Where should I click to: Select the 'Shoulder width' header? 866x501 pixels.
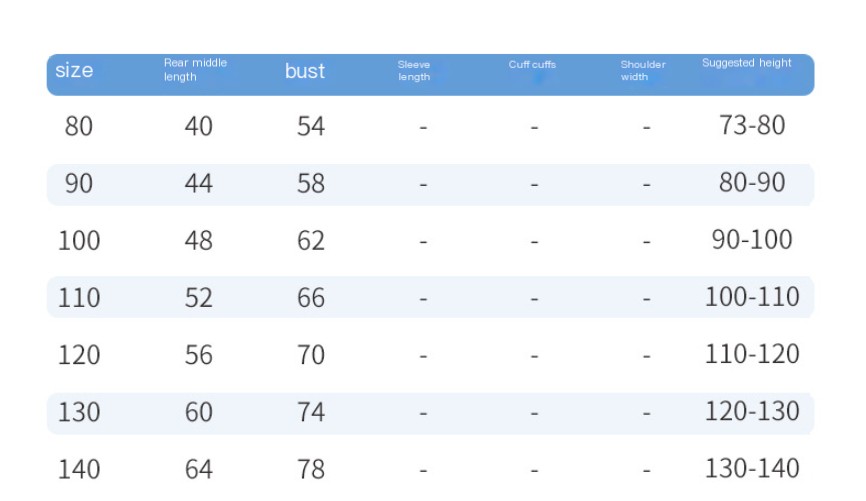click(x=643, y=71)
